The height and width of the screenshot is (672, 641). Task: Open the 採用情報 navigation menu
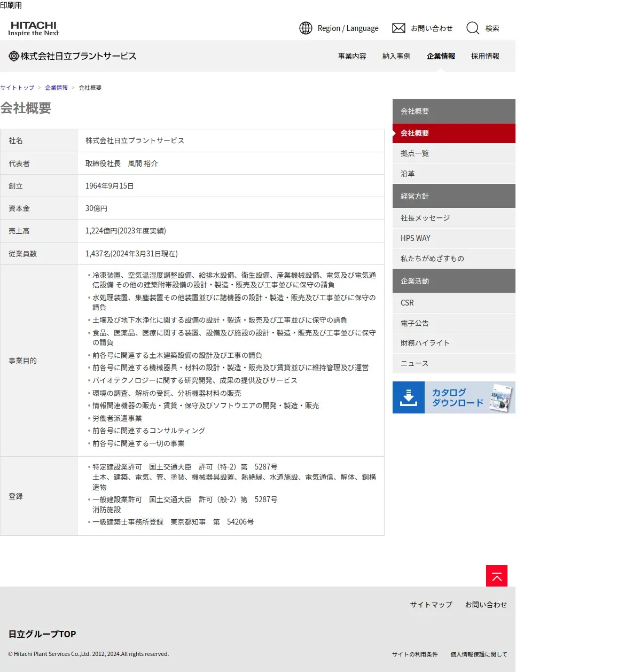[x=485, y=56]
